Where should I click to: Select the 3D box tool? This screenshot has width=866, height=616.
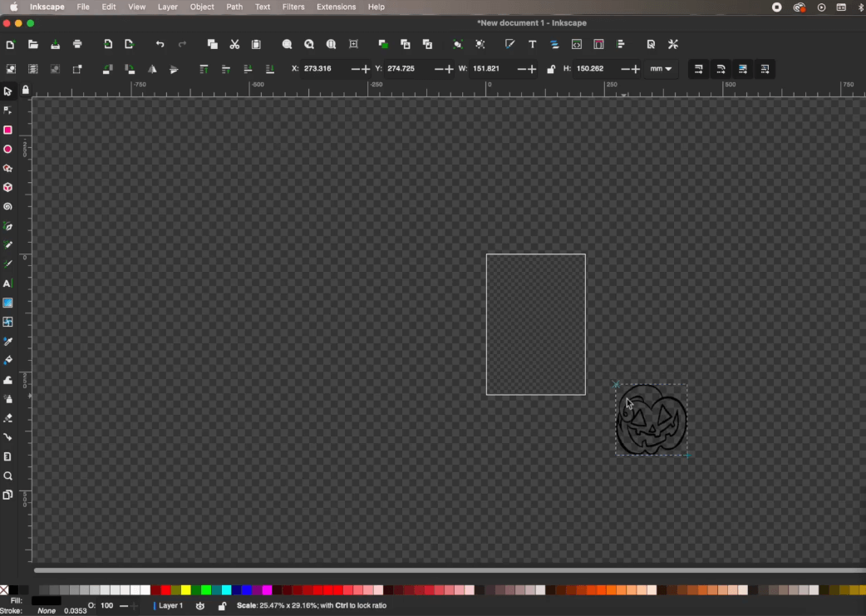coord(7,187)
